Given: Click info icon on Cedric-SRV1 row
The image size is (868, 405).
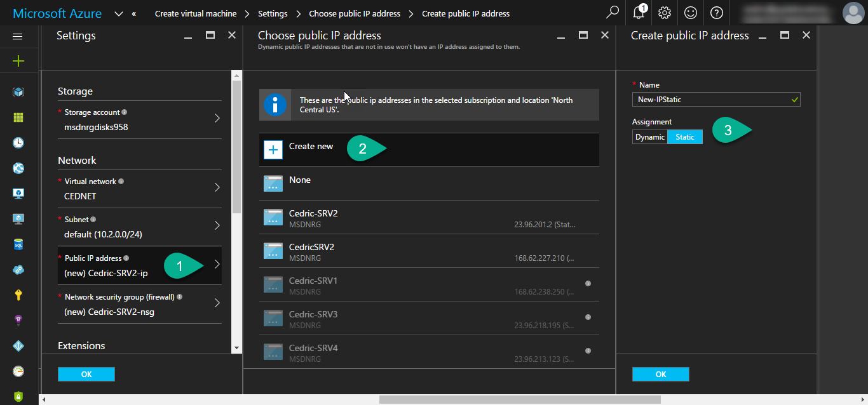Looking at the screenshot, I should pyautogui.click(x=588, y=283).
